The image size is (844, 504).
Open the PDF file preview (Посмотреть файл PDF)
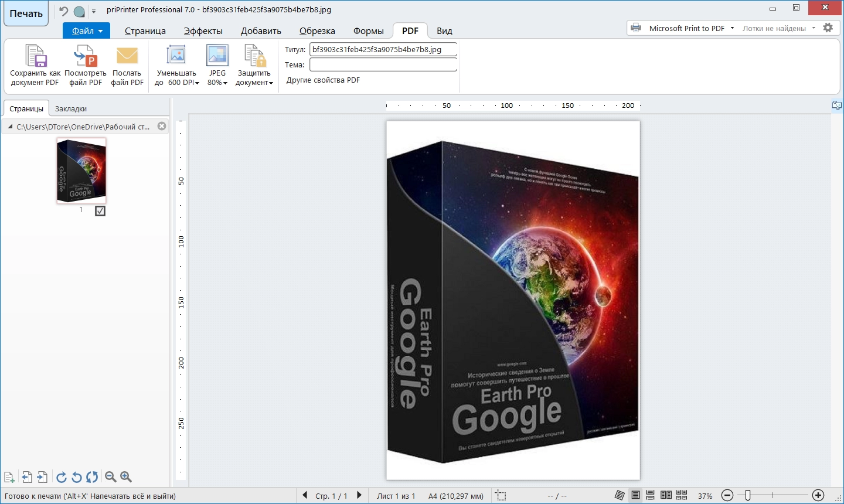pyautogui.click(x=86, y=56)
